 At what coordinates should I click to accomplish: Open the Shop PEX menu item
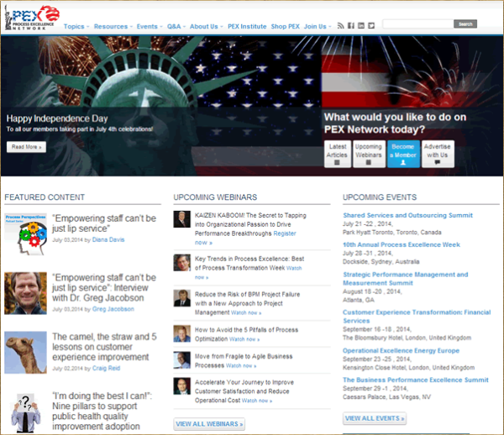point(285,26)
